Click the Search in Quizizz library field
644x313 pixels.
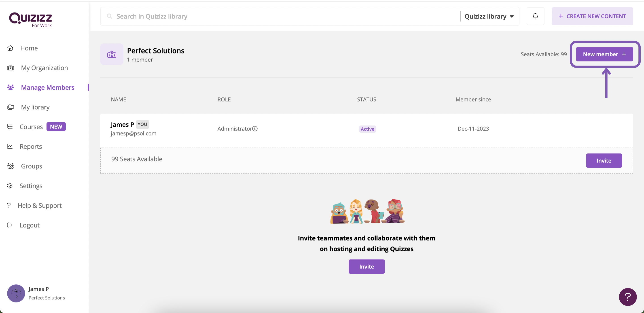point(280,16)
